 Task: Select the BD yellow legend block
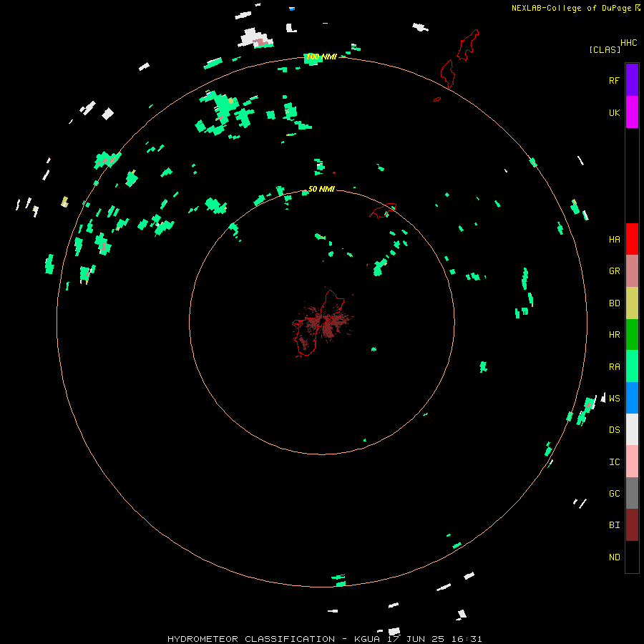632,303
